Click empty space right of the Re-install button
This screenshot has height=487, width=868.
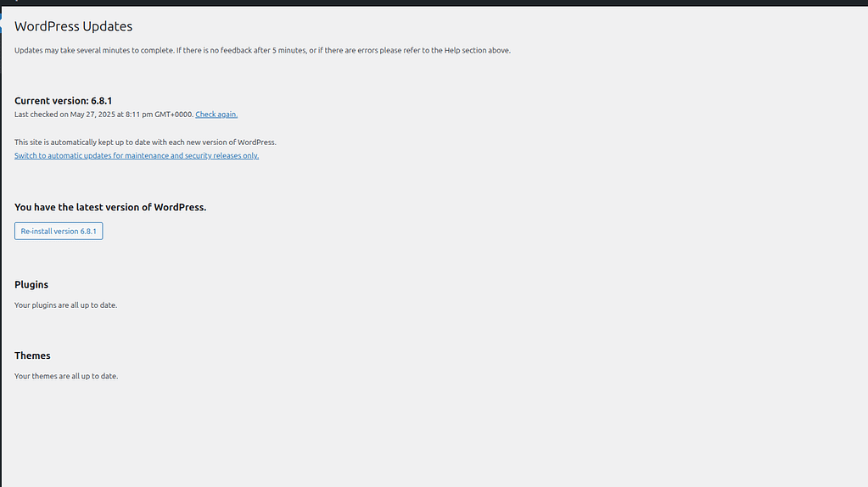click(x=339, y=232)
